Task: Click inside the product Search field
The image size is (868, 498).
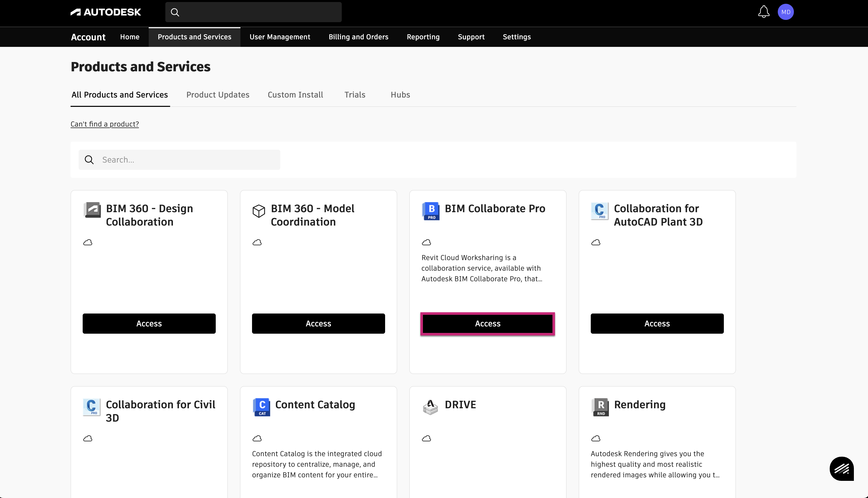Action: point(179,160)
